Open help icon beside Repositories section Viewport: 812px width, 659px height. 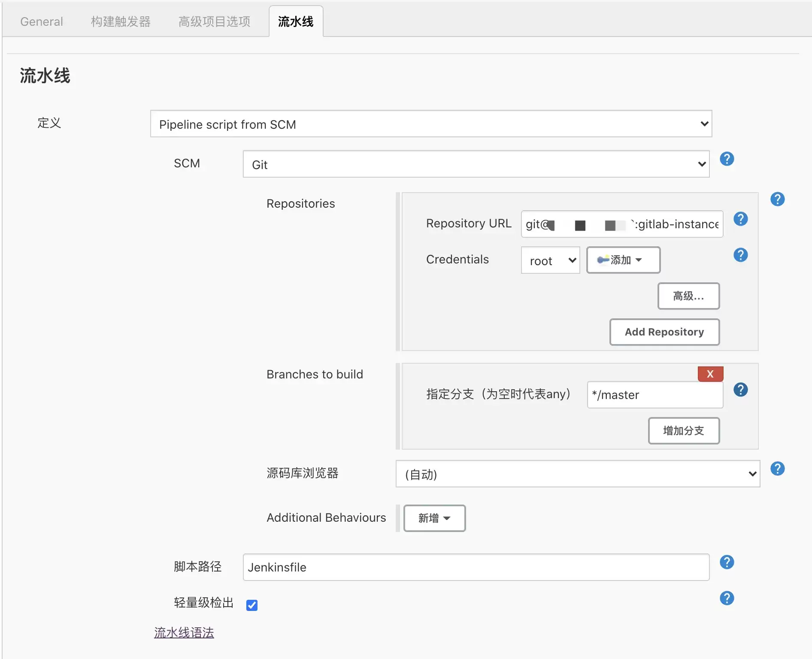pos(777,199)
